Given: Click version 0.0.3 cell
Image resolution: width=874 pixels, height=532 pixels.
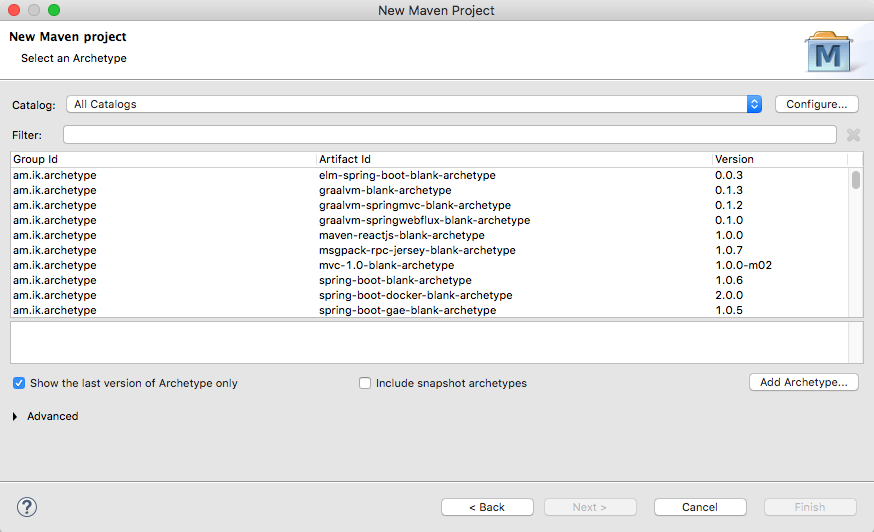Looking at the screenshot, I should coord(729,175).
